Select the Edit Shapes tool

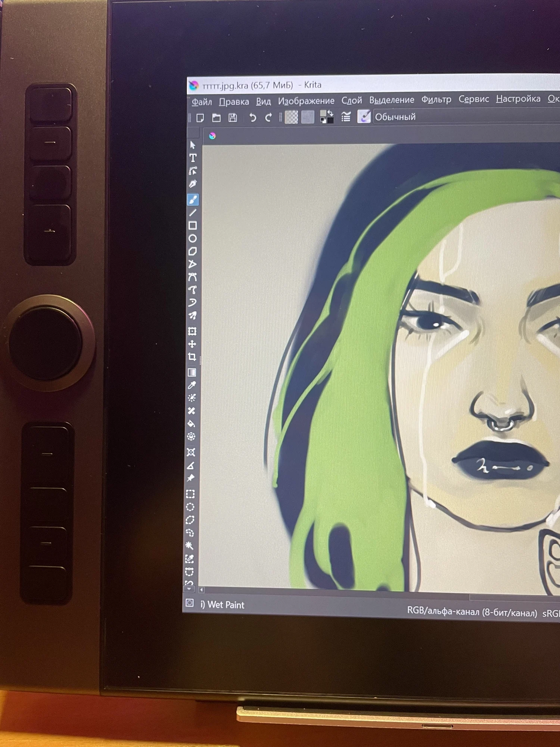click(193, 171)
